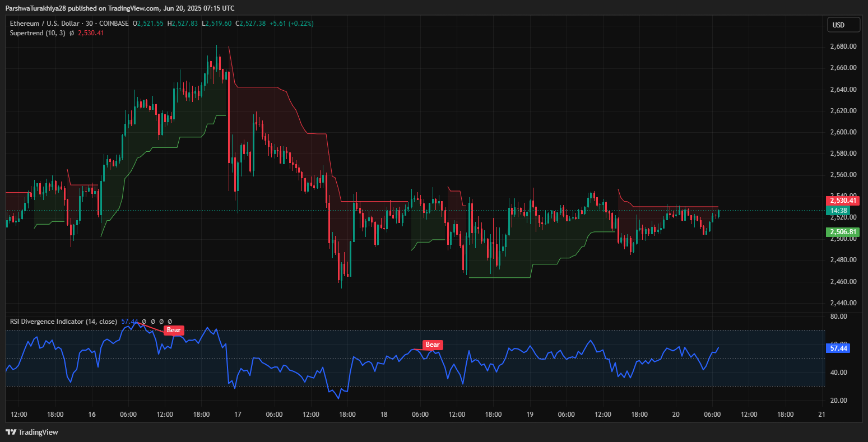Click the 17 date label on time axis
Viewport: 868px width, 442px height.
(238, 415)
